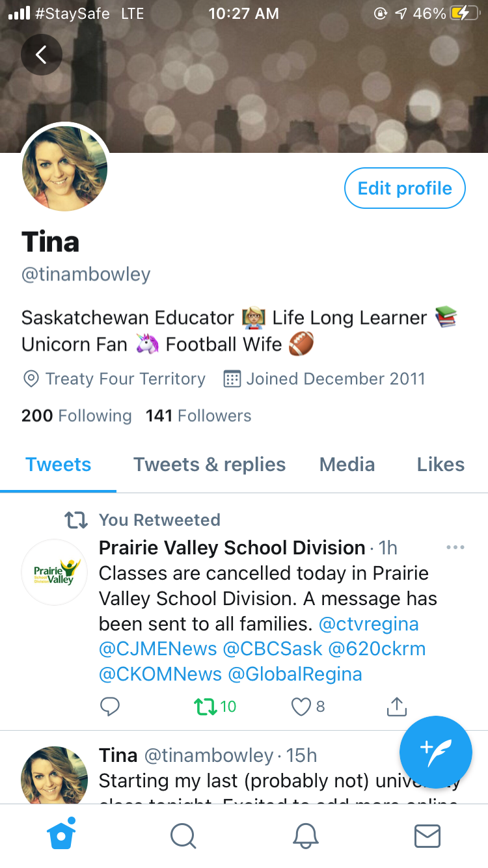This screenshot has width=488, height=868.
Task: Open the 141 Followers list
Action: coord(198,416)
